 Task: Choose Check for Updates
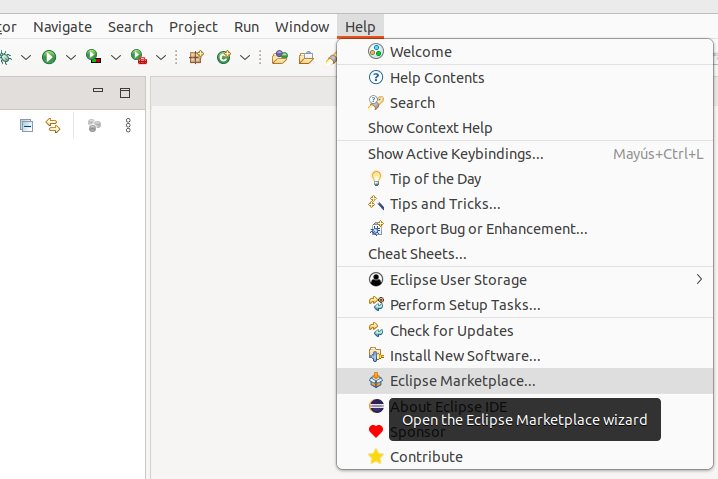pyautogui.click(x=525, y=331)
